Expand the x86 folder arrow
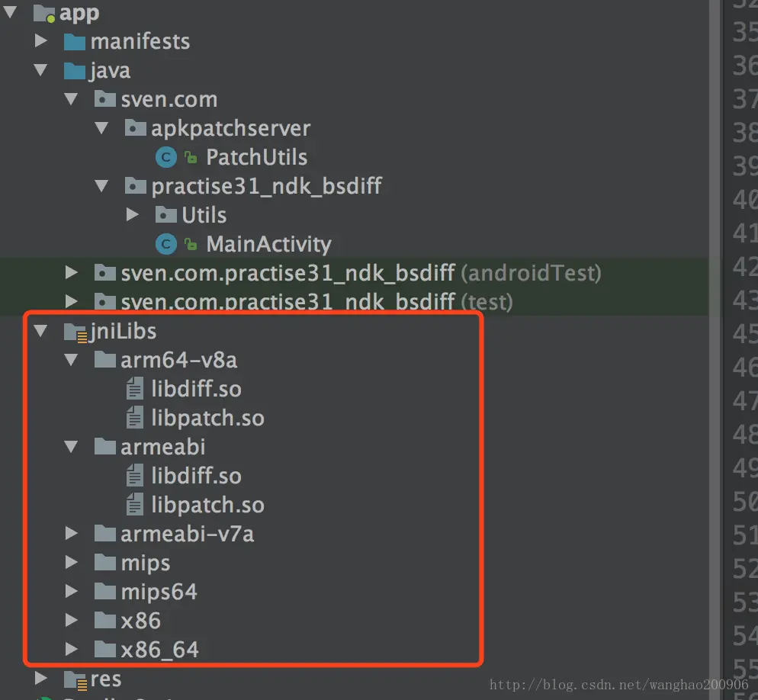This screenshot has height=700, width=758. pos(72,620)
